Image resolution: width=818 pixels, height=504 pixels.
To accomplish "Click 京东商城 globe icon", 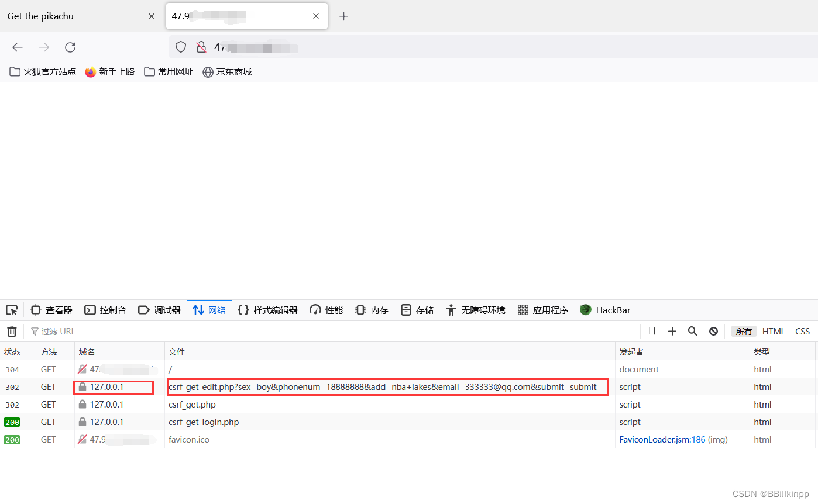I will coord(208,72).
